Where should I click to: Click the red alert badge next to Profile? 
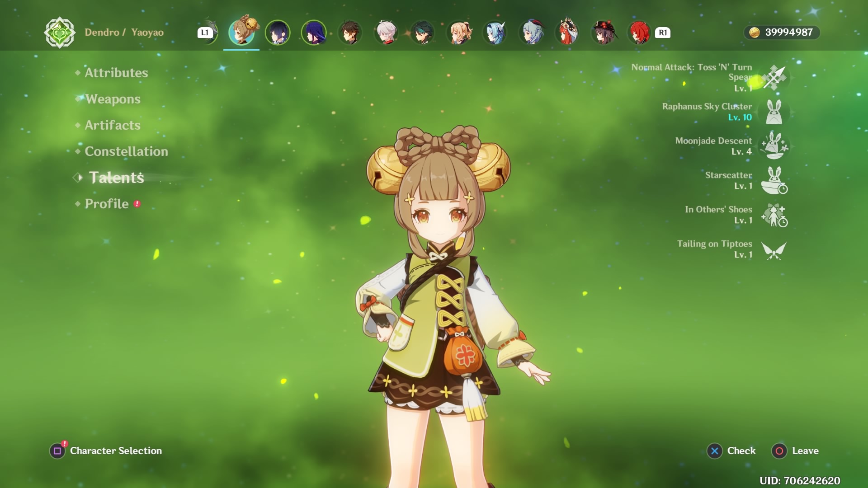click(x=137, y=204)
